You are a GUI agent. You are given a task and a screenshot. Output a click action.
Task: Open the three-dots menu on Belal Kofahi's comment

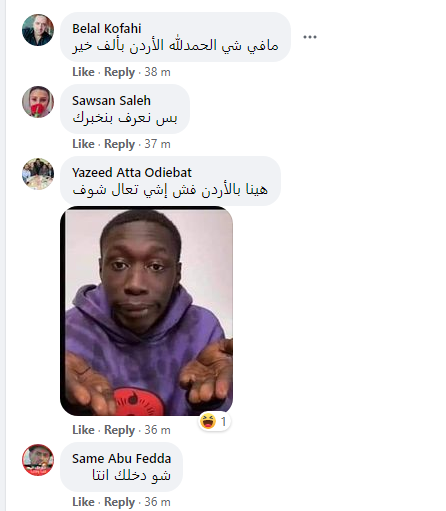tap(310, 37)
